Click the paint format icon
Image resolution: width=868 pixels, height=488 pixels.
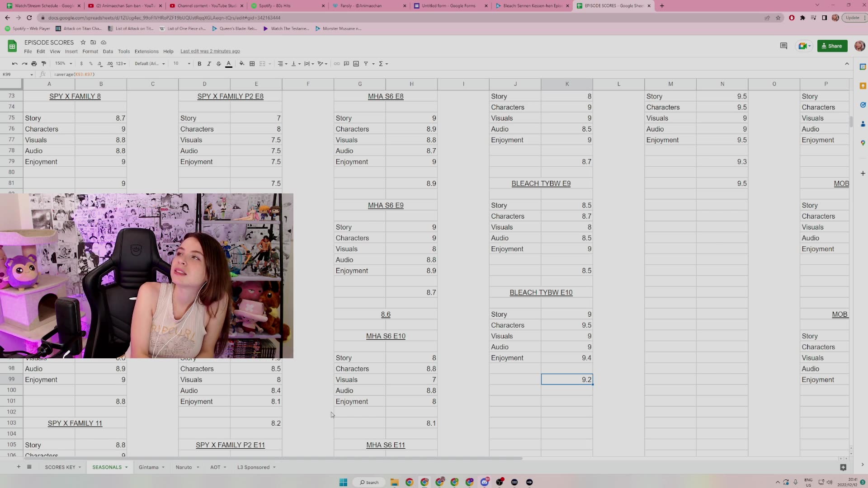tap(44, 64)
